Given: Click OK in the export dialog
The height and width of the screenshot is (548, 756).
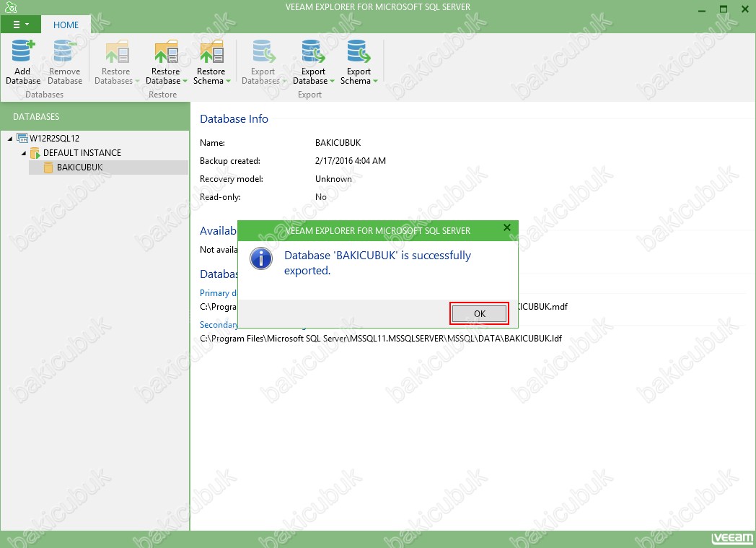Looking at the screenshot, I should [479, 313].
